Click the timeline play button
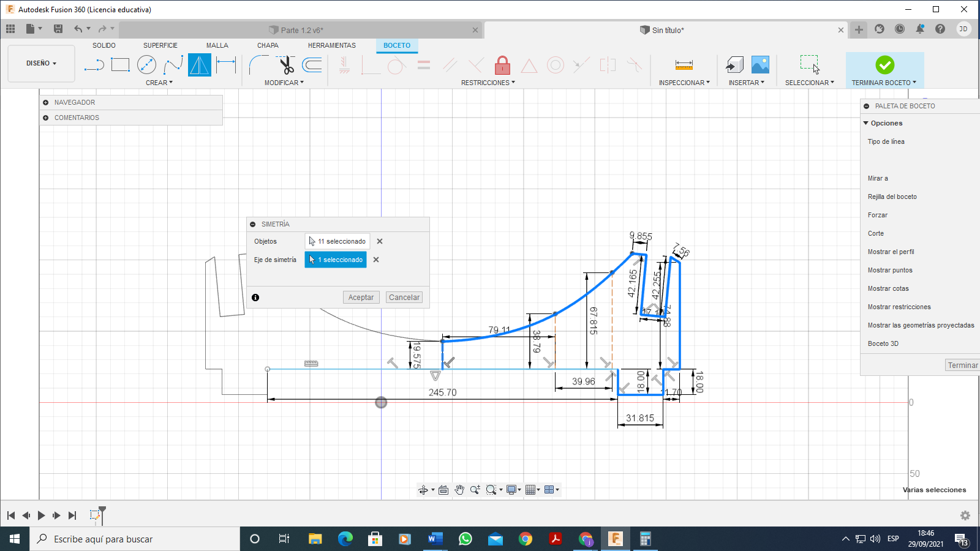 coord(41,515)
